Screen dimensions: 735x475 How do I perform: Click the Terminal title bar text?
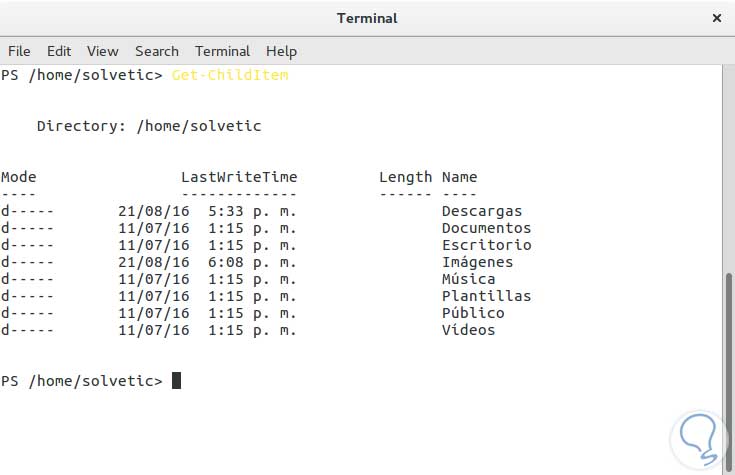click(367, 18)
